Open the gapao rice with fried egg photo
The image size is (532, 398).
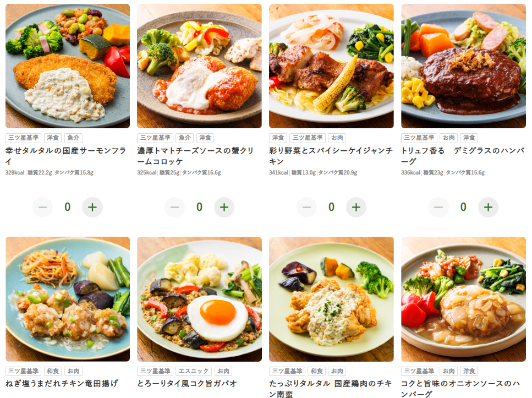tap(200, 299)
